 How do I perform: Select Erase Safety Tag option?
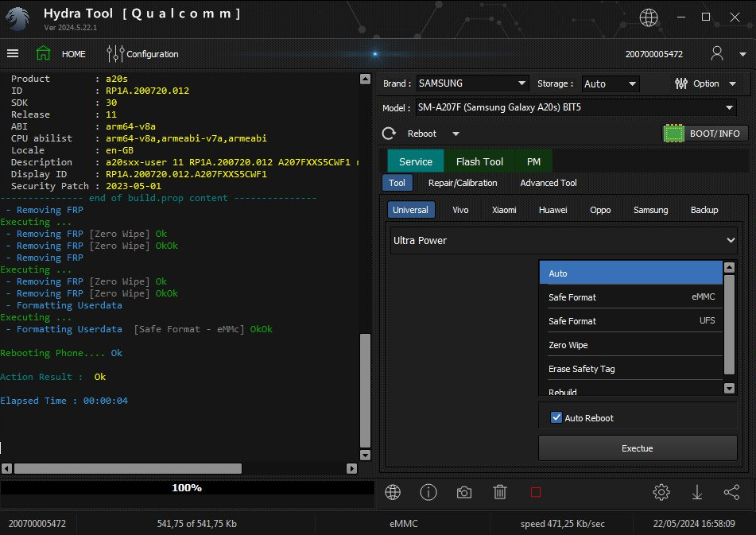[630, 369]
